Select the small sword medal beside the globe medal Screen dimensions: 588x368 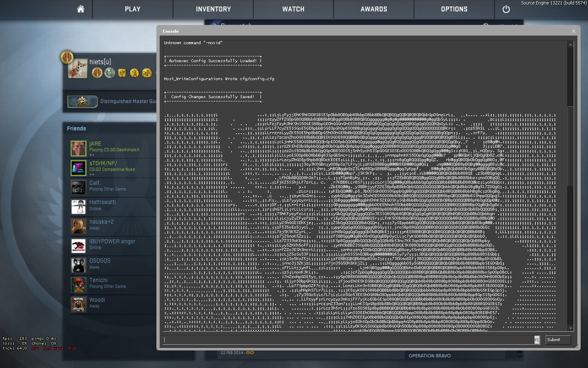[x=97, y=73]
